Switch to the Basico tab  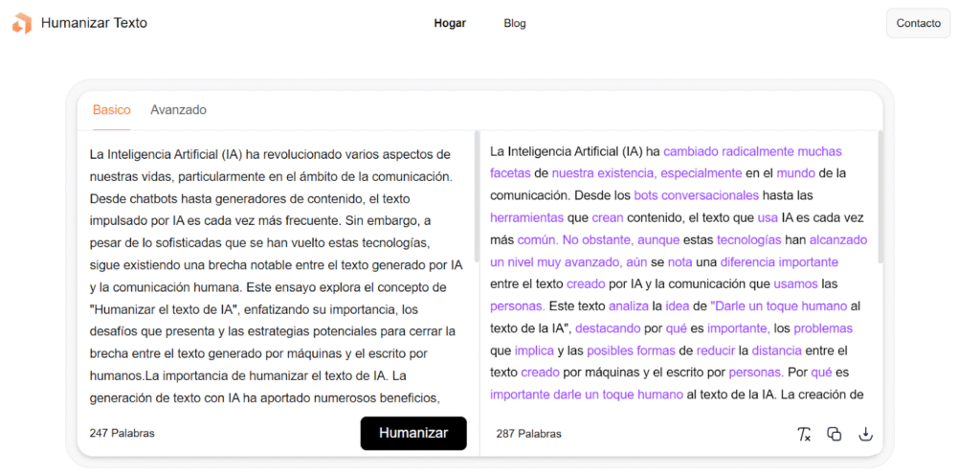point(112,110)
